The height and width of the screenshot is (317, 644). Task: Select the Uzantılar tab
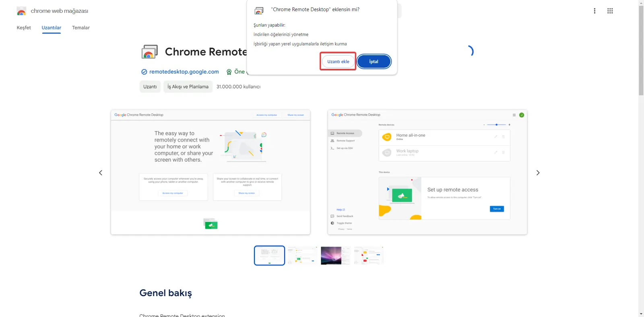[x=52, y=28]
